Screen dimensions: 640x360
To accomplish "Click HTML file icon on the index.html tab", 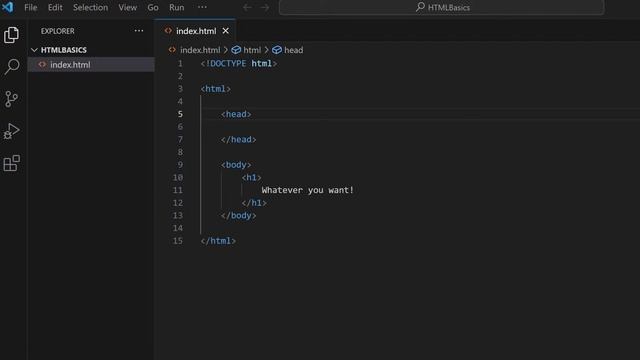I will tap(168, 31).
